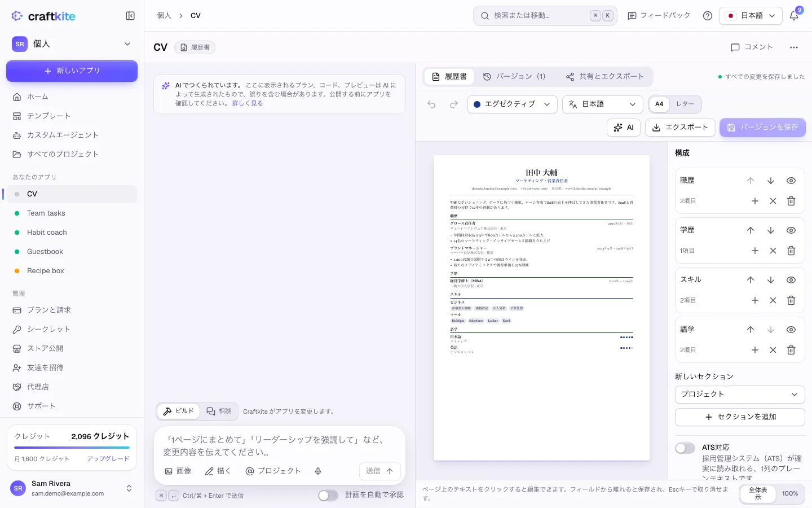Collapse the sidebar panel icon
Screen dimensions: 812x508
pos(130,16)
